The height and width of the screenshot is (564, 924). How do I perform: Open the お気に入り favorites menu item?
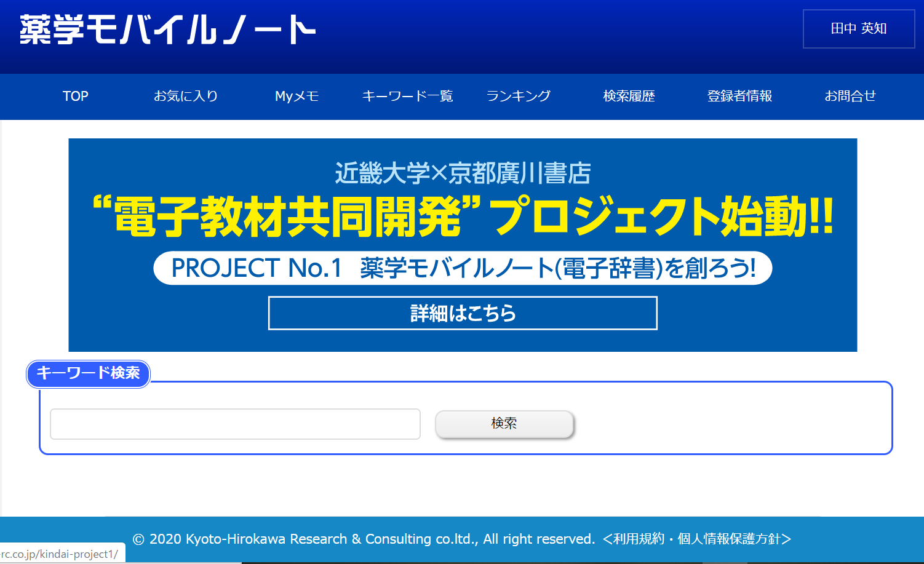[186, 96]
